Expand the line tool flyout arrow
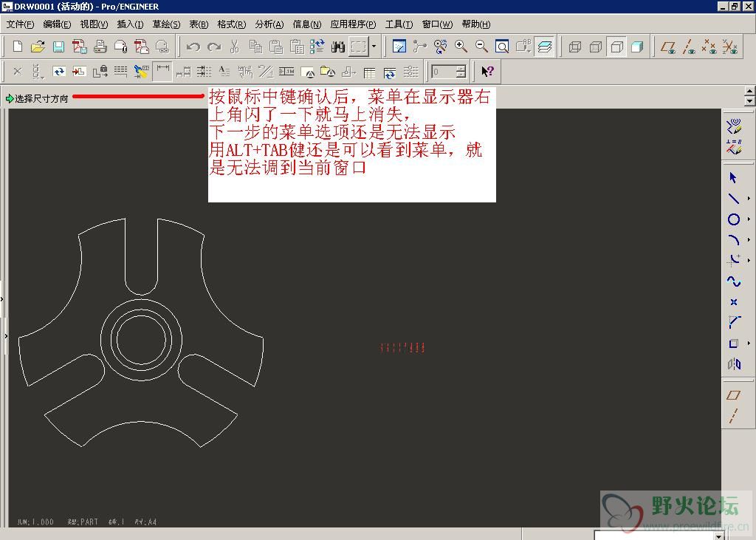 tap(749, 198)
